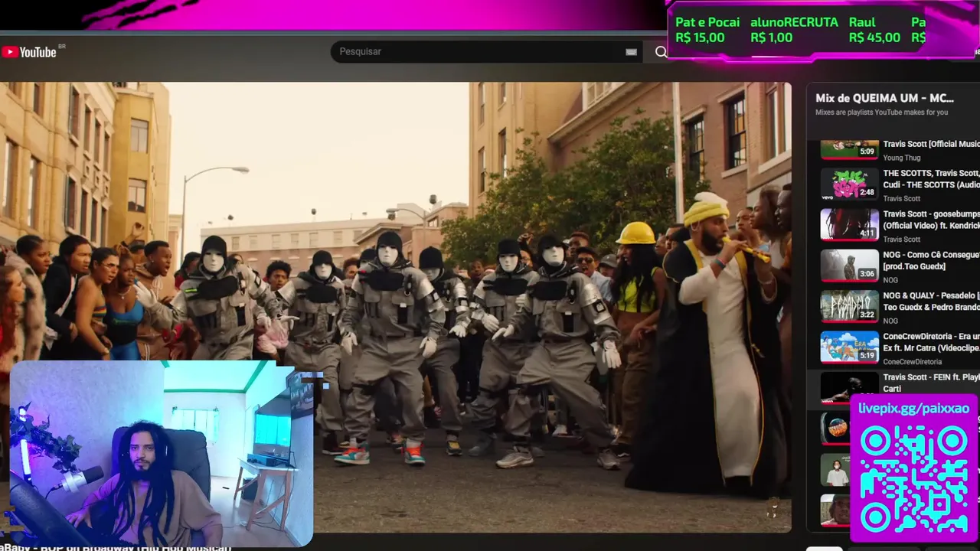Open the YouTube home logo
Screen dimensions: 980x551
pos(29,51)
